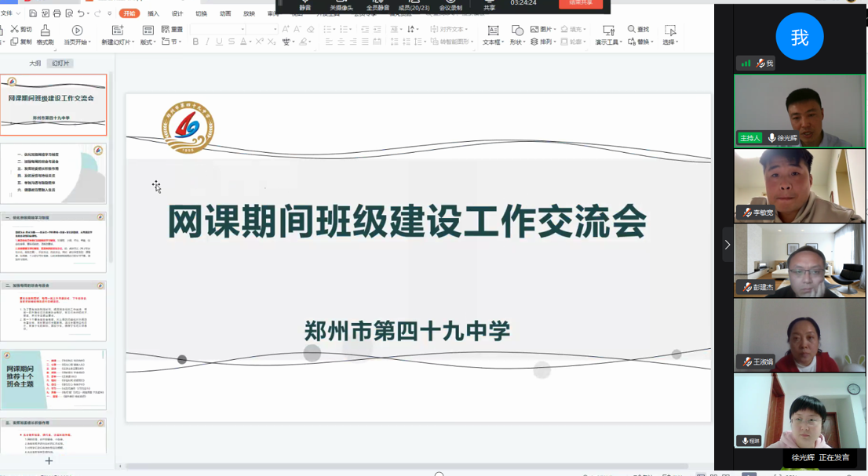868x476 pixels.
Task: Open the font color picker
Action: click(245, 42)
